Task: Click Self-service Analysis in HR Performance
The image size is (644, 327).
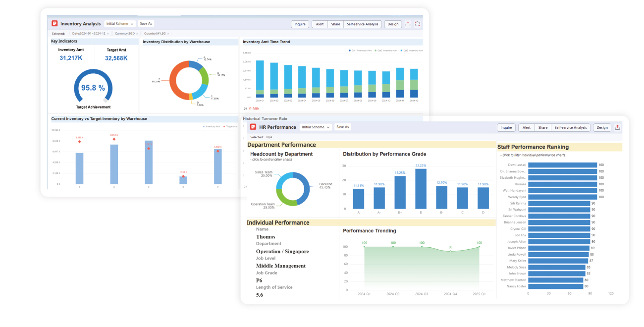Action: [x=570, y=128]
